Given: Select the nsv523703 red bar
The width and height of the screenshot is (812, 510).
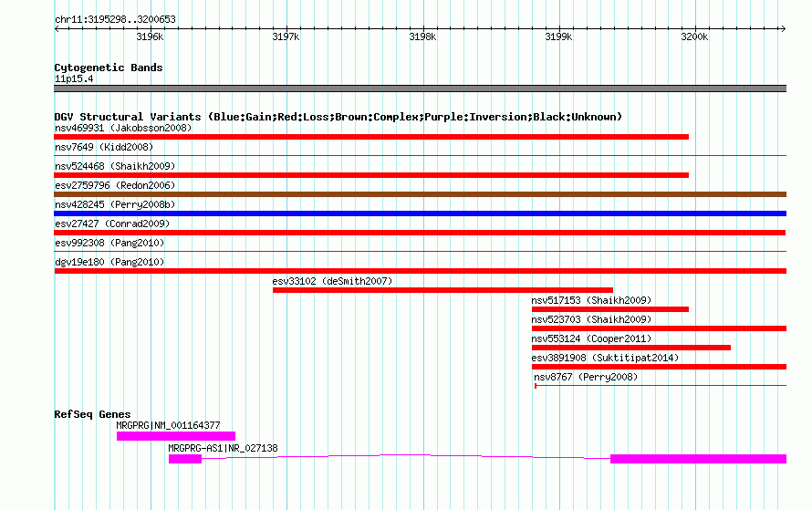Looking at the screenshot, I should (659, 328).
